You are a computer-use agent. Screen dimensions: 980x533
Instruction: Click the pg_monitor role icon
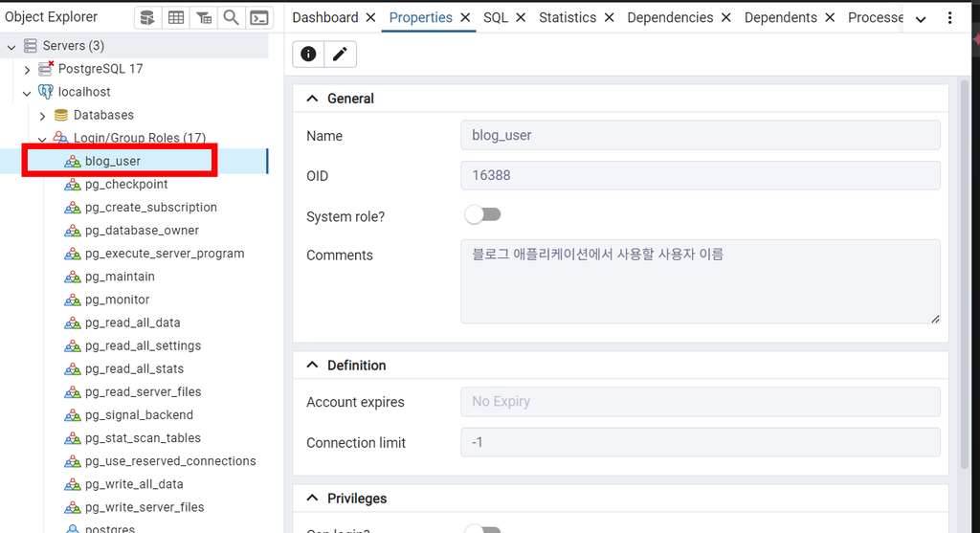[73, 300]
